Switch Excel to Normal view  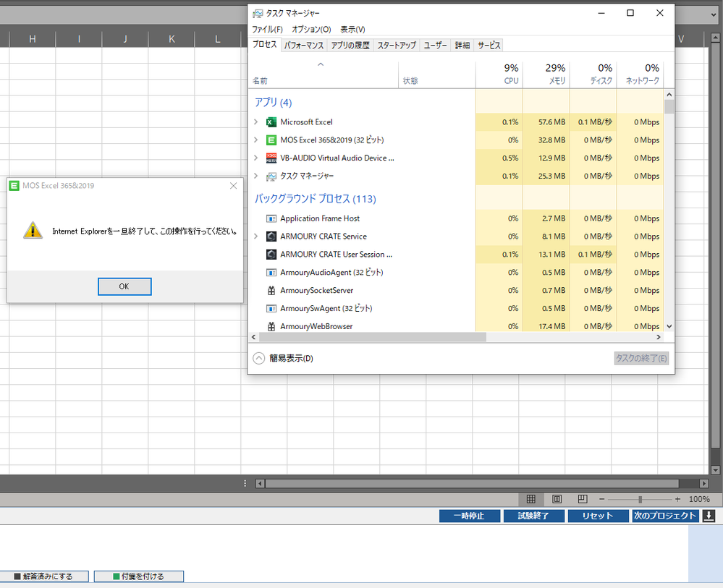click(x=530, y=499)
